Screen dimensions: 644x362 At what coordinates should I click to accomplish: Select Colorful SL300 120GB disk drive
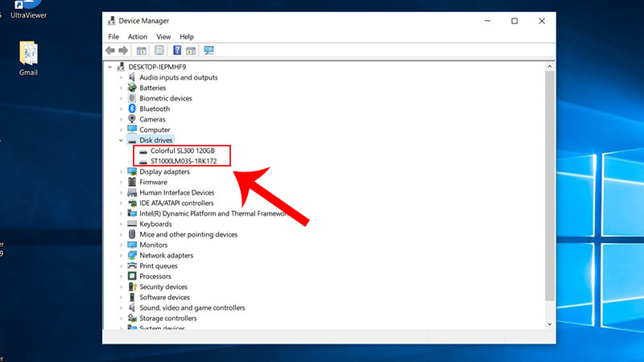(184, 150)
